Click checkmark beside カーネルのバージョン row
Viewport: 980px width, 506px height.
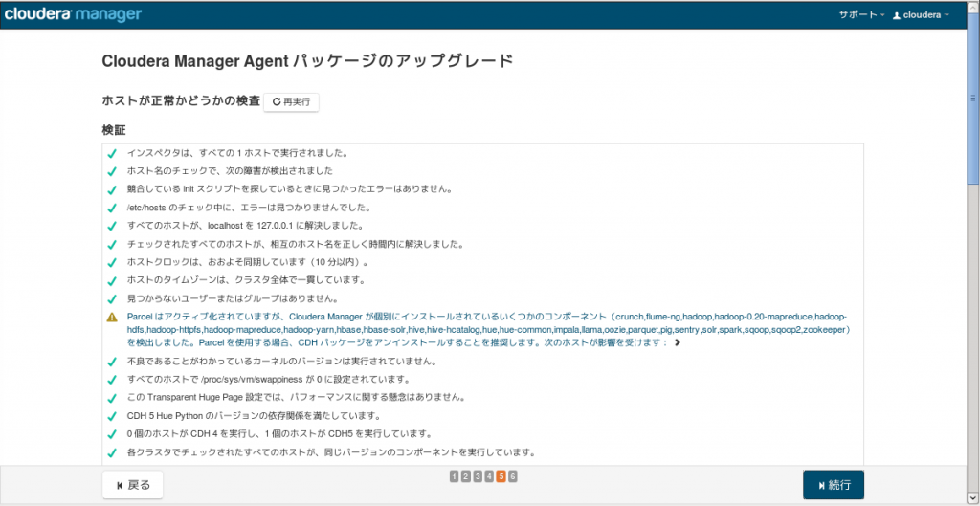click(112, 362)
